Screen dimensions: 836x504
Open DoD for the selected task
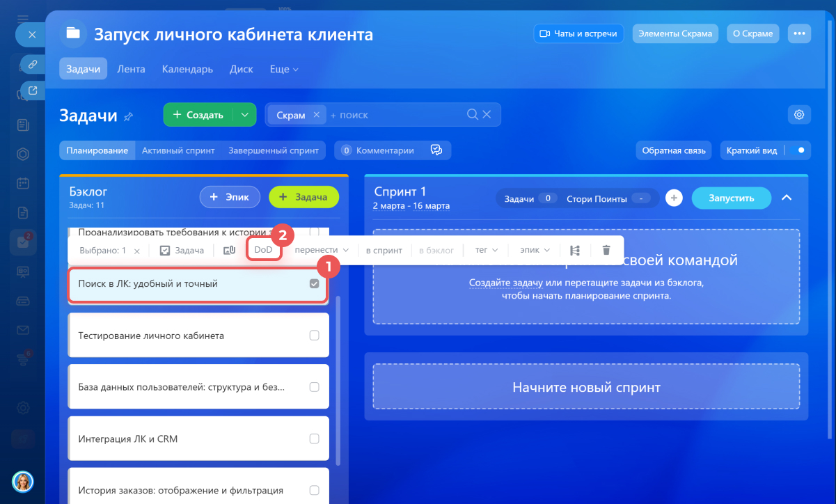tap(263, 249)
